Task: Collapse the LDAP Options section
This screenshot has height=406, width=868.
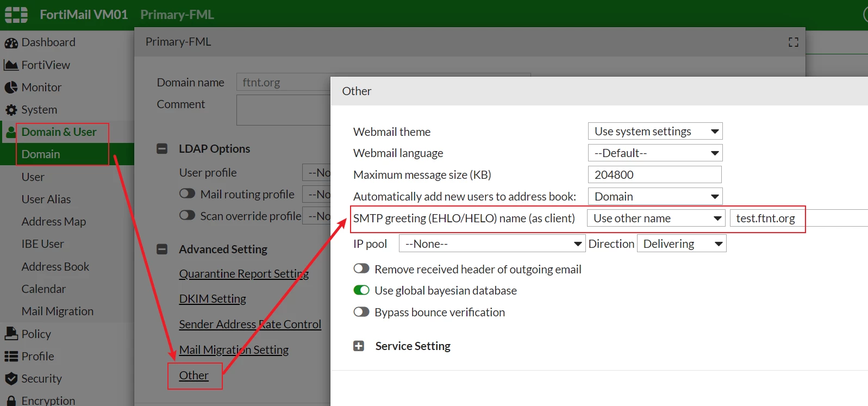Action: [162, 149]
